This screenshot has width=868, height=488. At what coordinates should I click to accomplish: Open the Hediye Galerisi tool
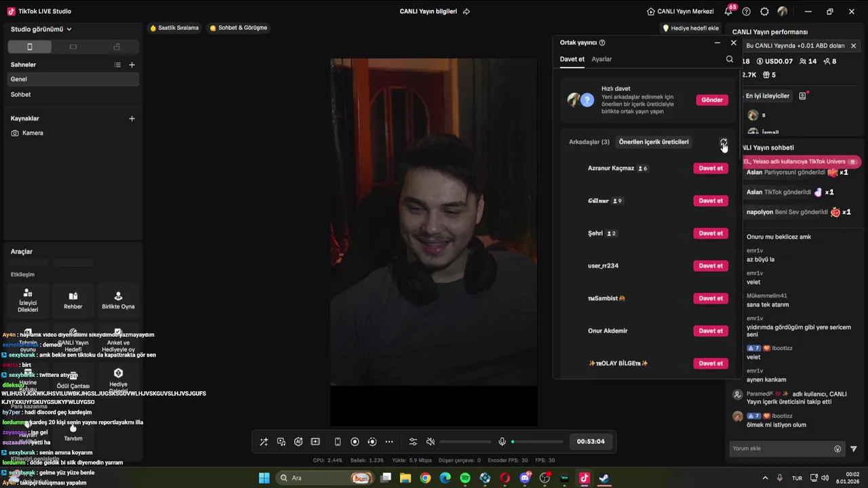tap(118, 380)
